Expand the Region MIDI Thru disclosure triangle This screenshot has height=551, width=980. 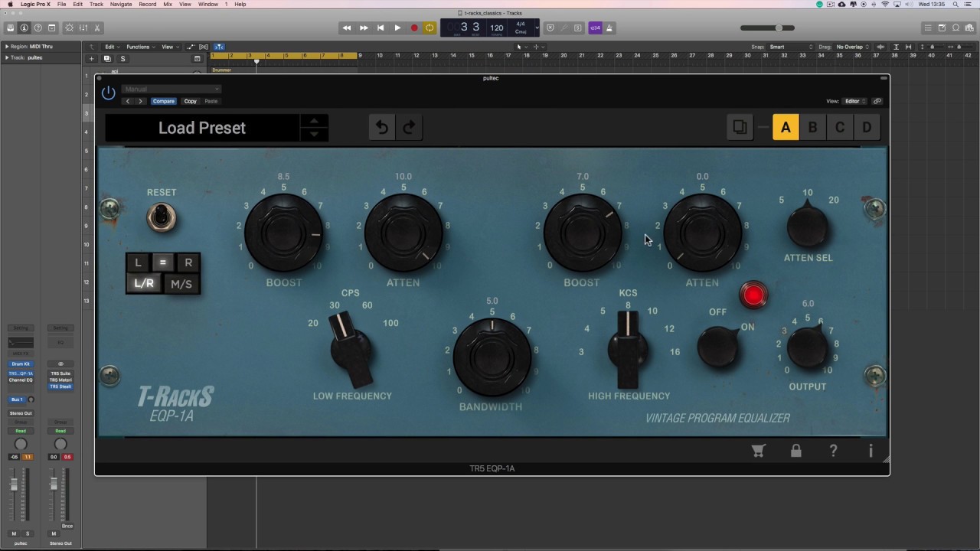click(x=6, y=47)
